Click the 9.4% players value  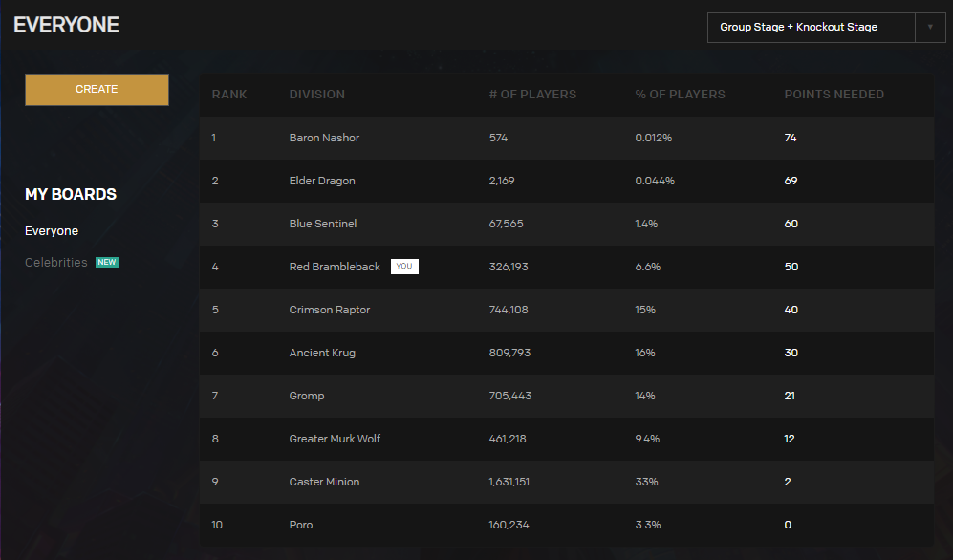tap(647, 439)
